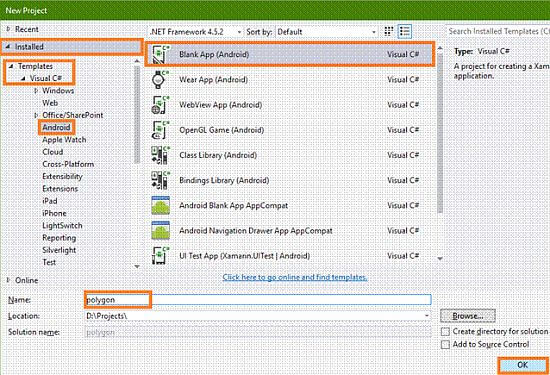Tick the Add to Source Control checkbox

(x=445, y=344)
